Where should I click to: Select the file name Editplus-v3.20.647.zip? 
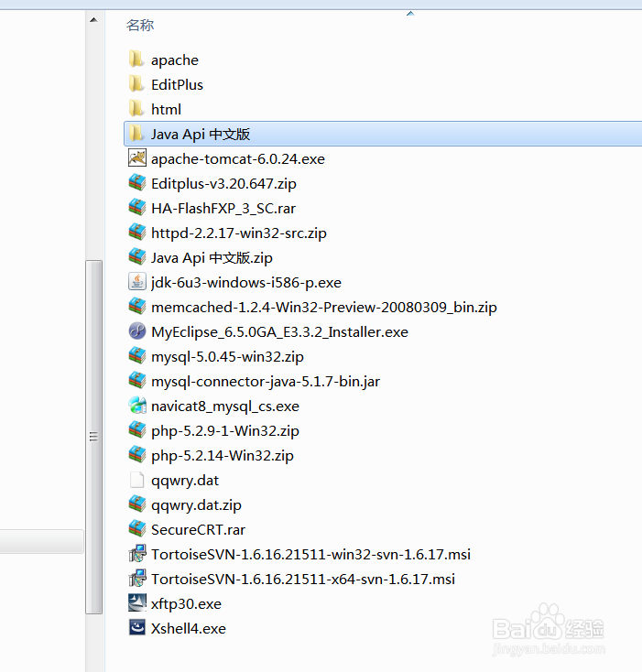pos(223,184)
